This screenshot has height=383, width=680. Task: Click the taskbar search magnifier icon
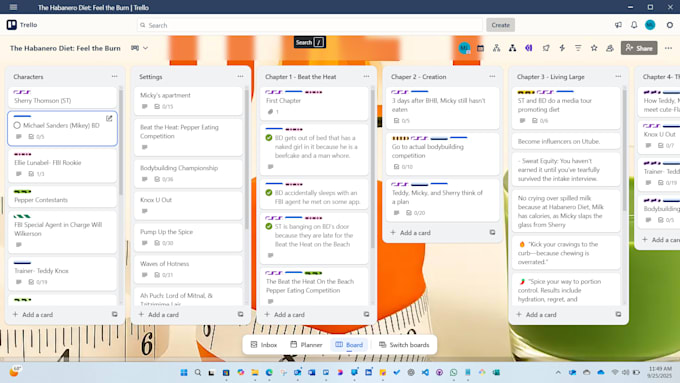click(198, 373)
